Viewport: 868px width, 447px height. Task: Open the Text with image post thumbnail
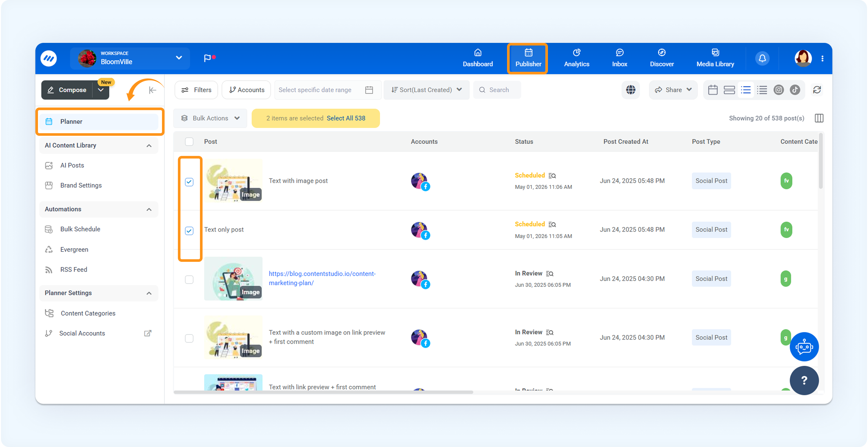pyautogui.click(x=233, y=181)
